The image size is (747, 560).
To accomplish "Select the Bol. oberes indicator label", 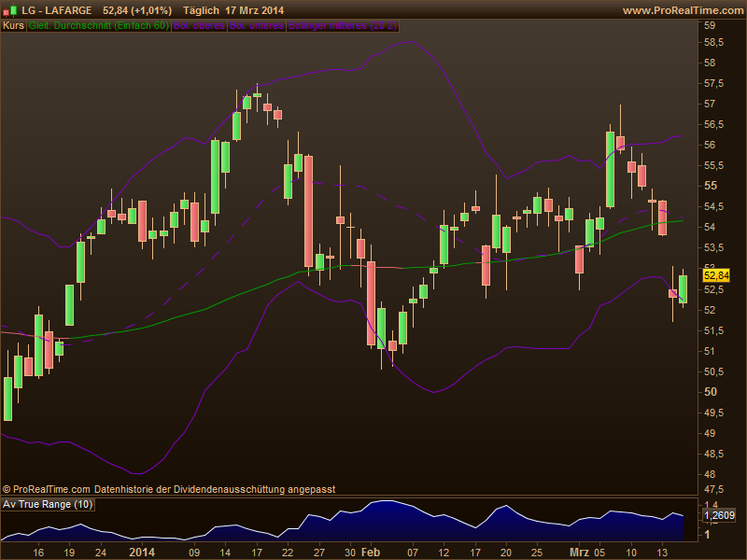I will coord(199,26).
